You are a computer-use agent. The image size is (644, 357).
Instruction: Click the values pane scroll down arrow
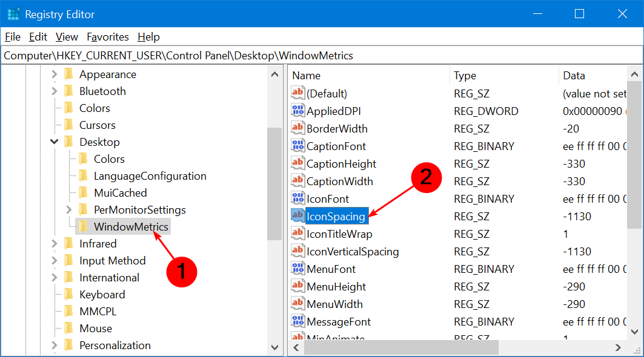[634, 332]
